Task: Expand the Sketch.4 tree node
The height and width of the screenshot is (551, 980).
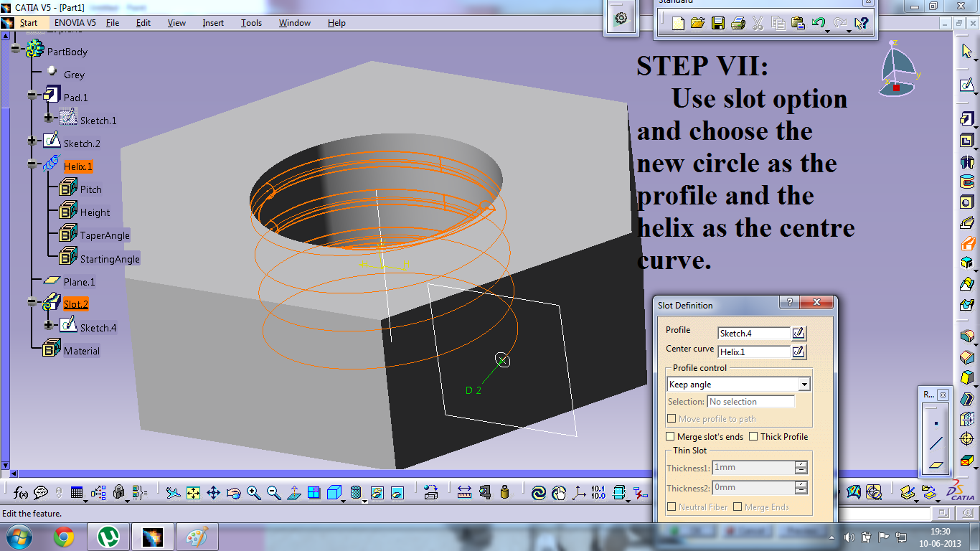Action: 49,325
